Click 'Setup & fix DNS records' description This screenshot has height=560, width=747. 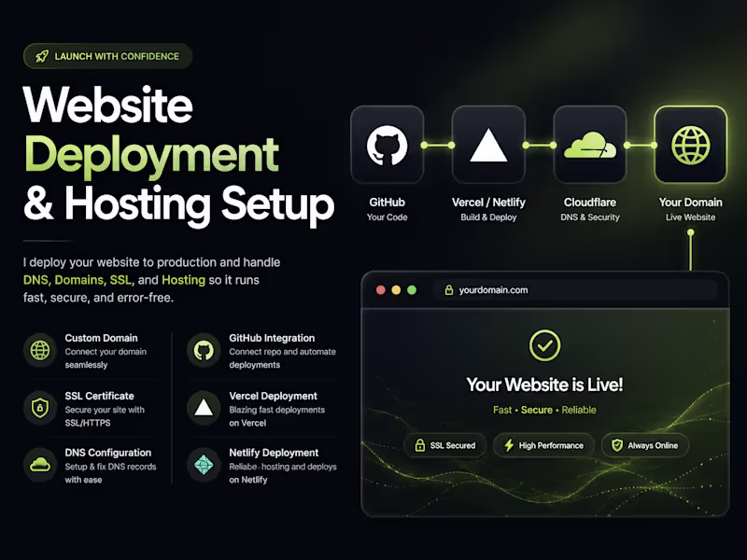[110, 467]
